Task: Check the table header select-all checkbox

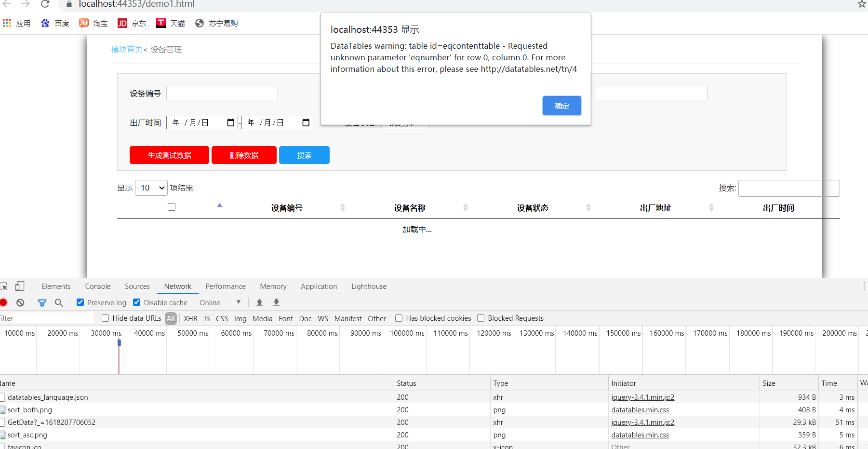Action: 172,207
